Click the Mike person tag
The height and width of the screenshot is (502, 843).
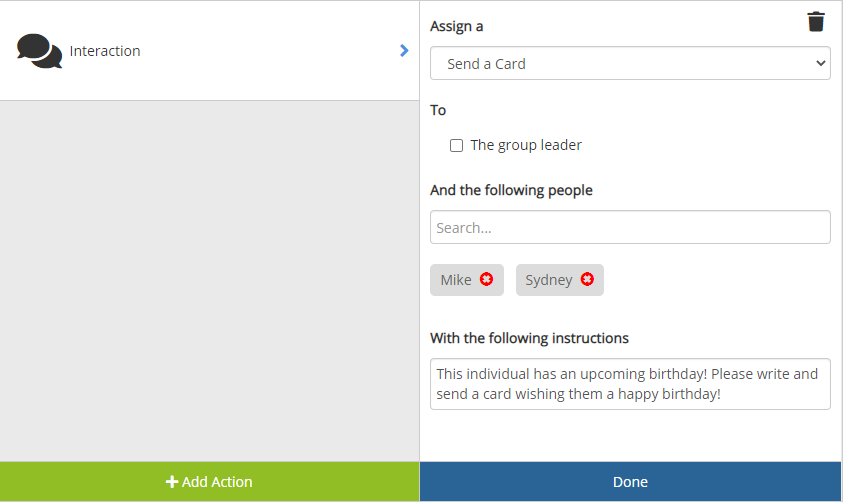point(456,280)
